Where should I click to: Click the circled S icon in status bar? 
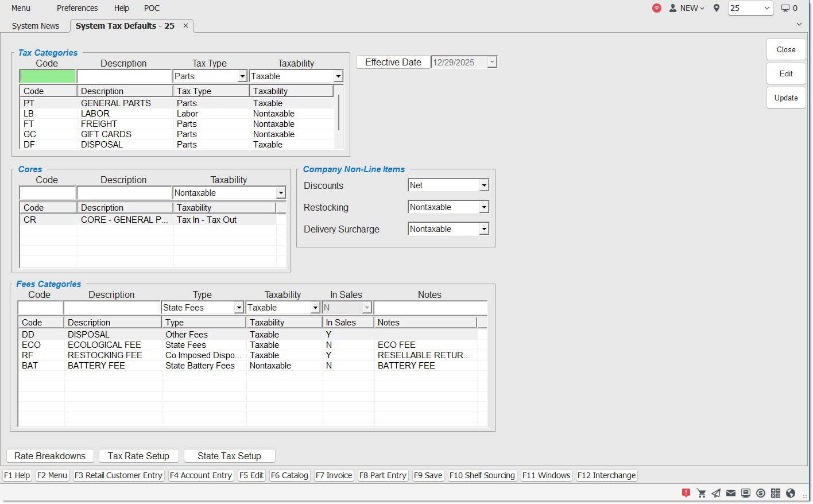(761, 493)
